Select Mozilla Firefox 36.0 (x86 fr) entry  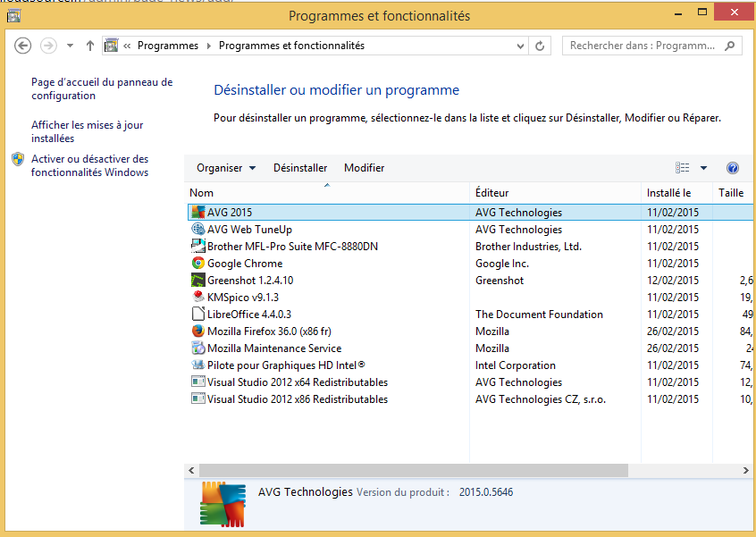(x=269, y=331)
